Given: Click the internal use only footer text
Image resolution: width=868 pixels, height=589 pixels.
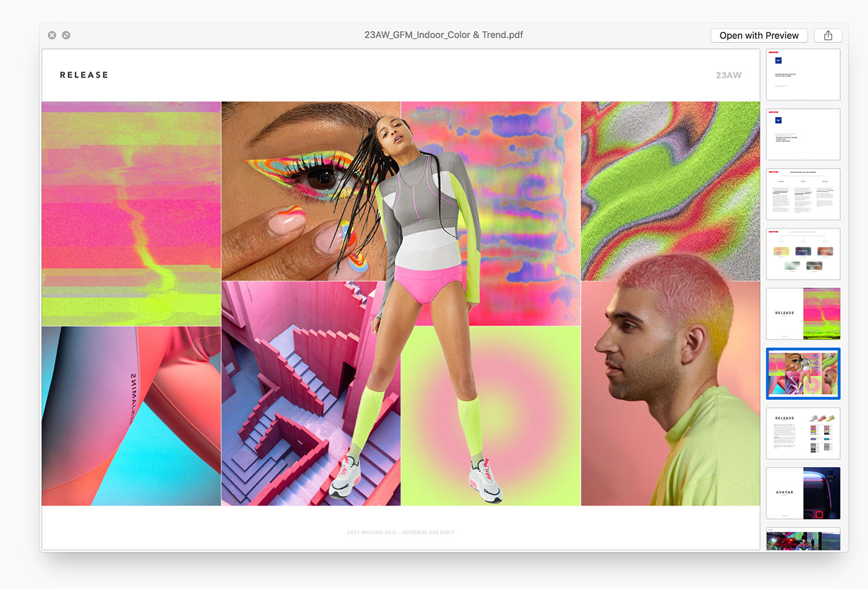Looking at the screenshot, I should pyautogui.click(x=400, y=532).
